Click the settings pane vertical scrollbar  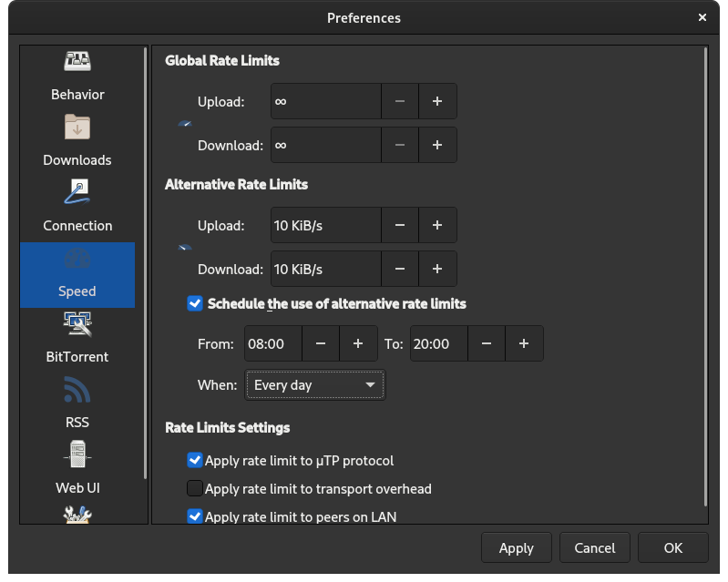click(705, 277)
